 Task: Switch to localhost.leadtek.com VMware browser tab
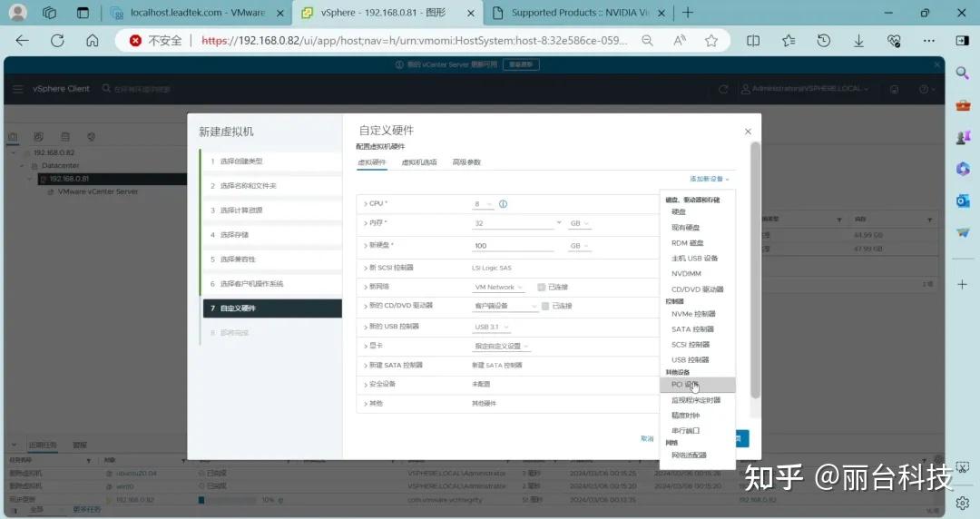pyautogui.click(x=197, y=13)
